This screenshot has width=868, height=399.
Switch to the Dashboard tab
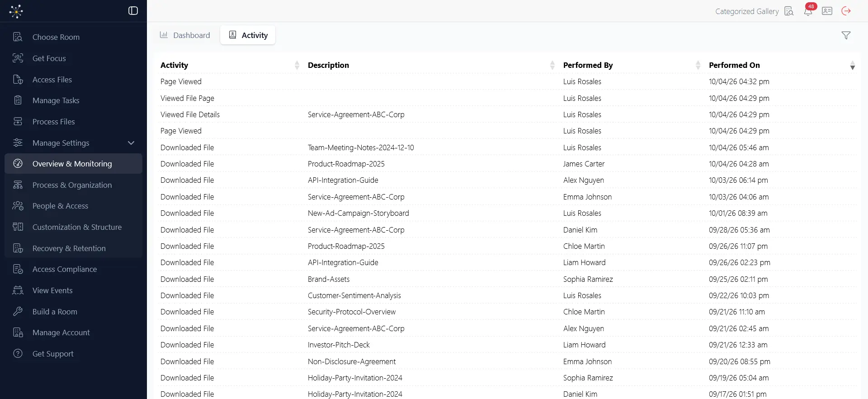coord(185,35)
